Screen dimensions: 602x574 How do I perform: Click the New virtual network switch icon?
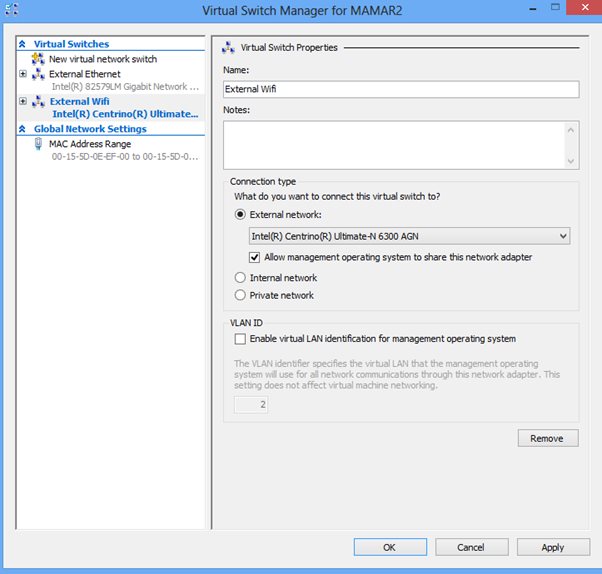[38, 59]
